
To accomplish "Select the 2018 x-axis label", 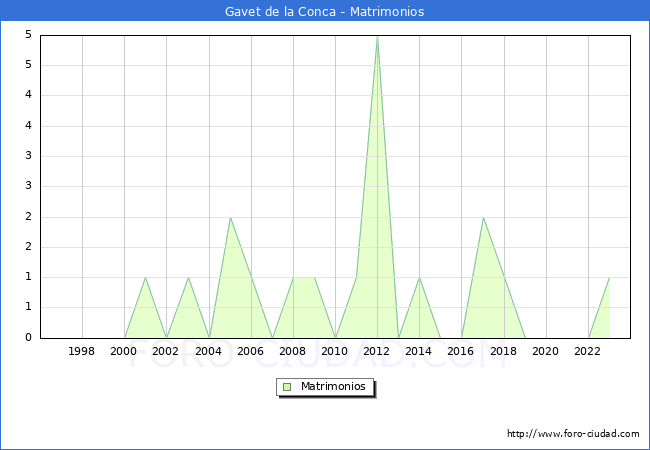I will tap(503, 351).
